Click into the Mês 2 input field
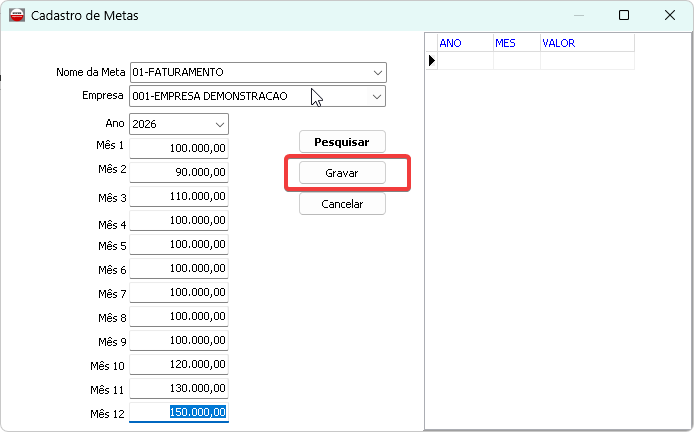This screenshot has width=694, height=432. click(x=179, y=172)
